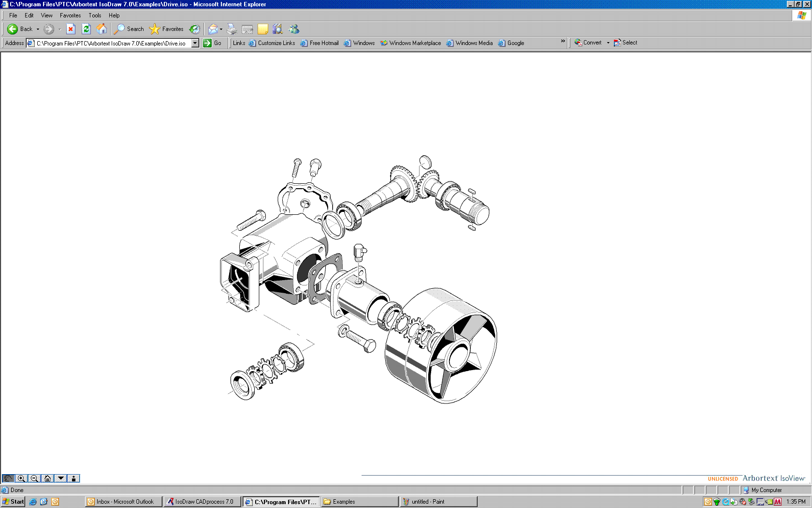Click the IsoView zoom in magnifier
Viewport: 812px width, 508px height.
tap(21, 478)
